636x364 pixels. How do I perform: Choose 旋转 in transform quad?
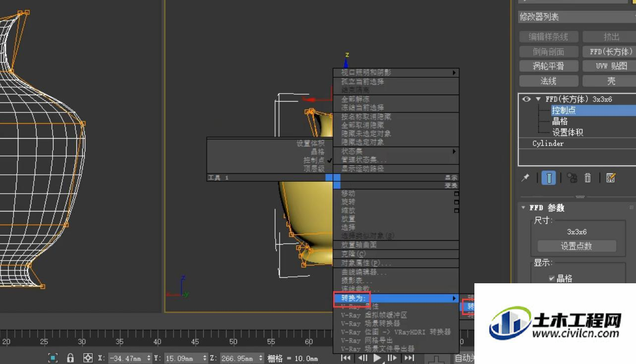pos(396,202)
